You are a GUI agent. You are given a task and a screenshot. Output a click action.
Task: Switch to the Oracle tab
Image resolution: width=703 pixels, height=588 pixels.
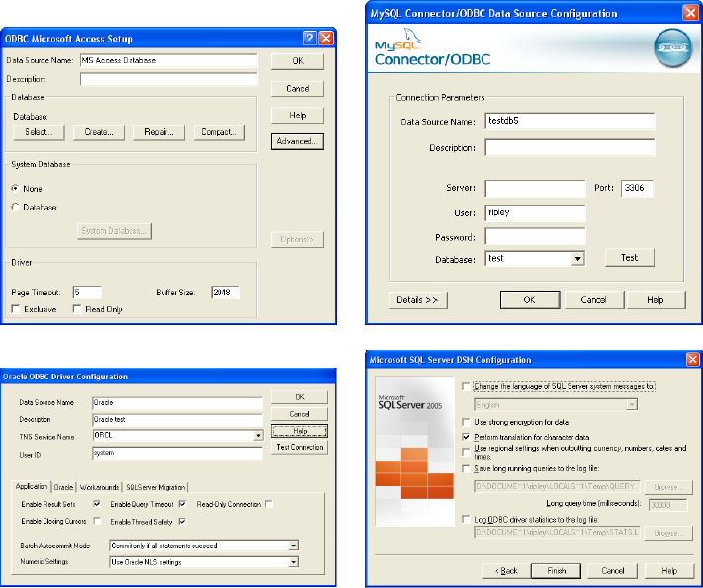[63, 487]
